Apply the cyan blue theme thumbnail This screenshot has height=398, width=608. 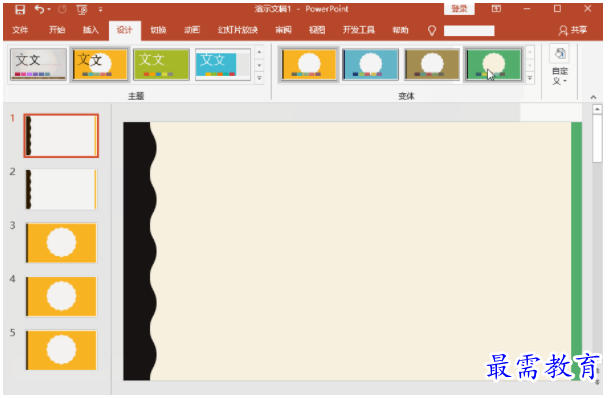[223, 64]
